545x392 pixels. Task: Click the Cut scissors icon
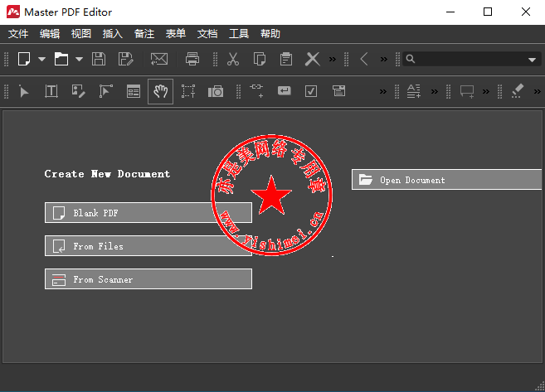pos(233,59)
